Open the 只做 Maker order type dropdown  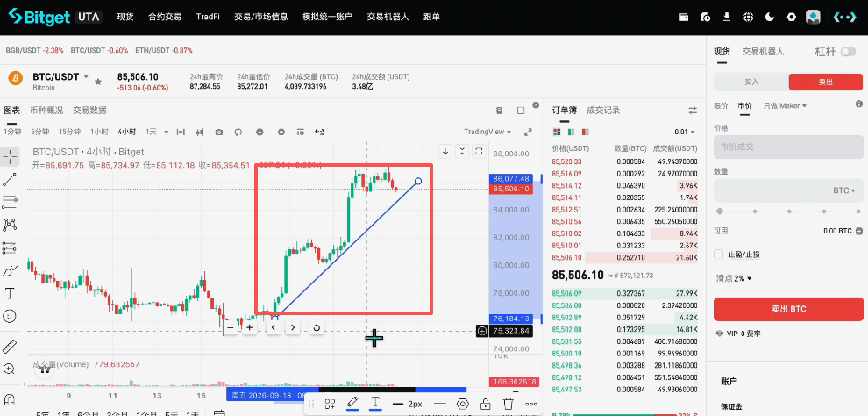click(785, 105)
